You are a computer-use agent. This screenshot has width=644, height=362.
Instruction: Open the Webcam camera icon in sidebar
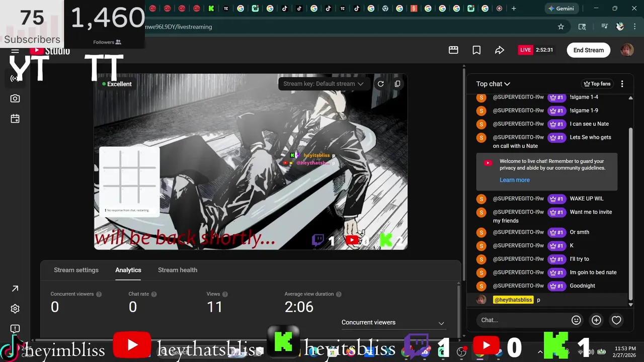(x=15, y=99)
